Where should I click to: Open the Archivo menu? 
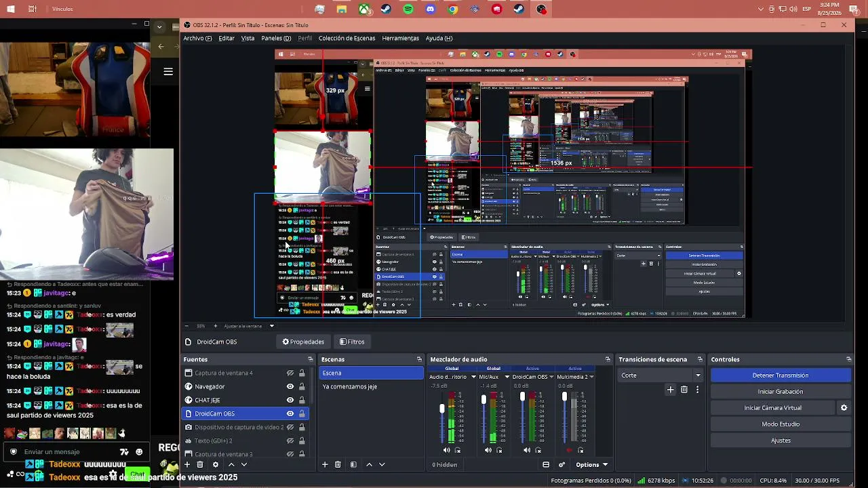(197, 38)
